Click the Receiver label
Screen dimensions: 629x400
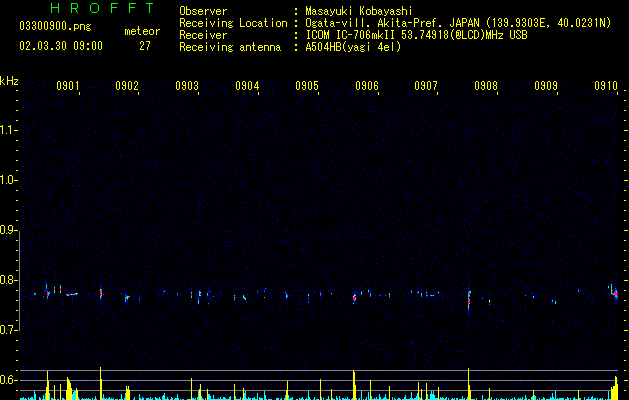[203, 35]
